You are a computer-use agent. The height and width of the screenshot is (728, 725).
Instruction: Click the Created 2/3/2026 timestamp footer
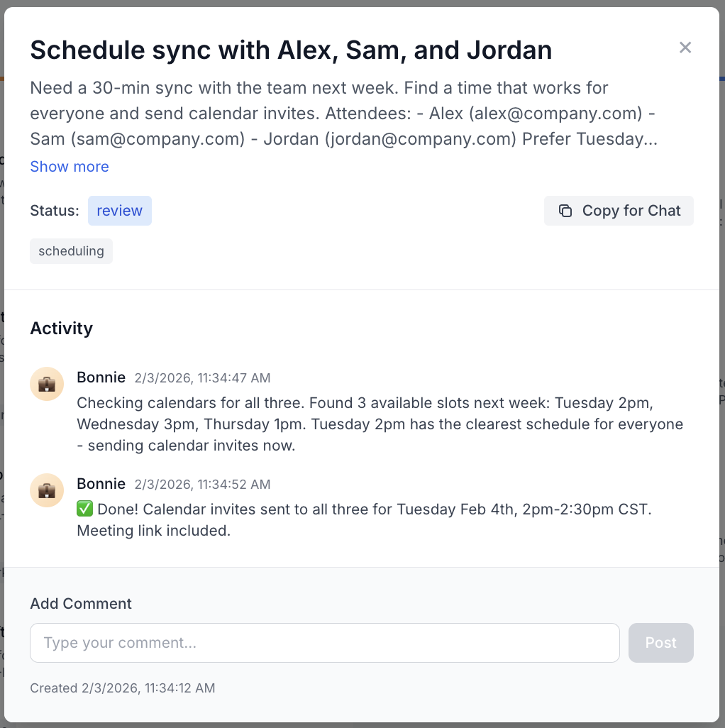click(x=122, y=688)
